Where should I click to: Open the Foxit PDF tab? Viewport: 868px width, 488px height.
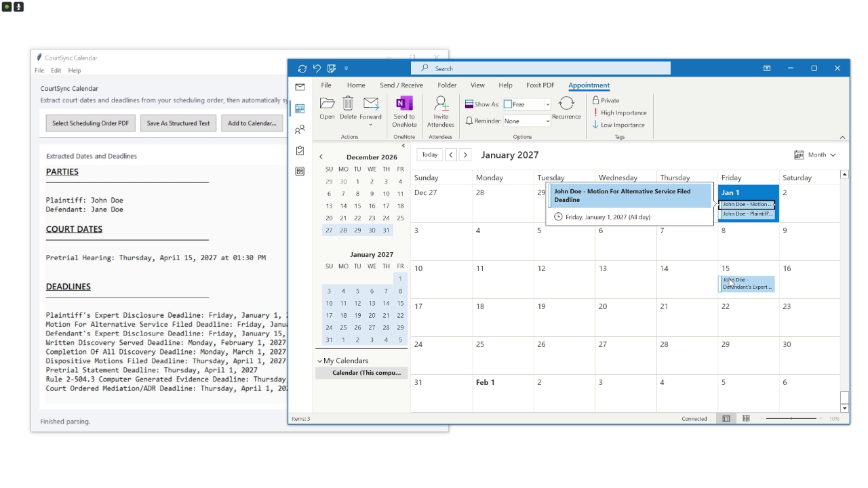tap(540, 85)
